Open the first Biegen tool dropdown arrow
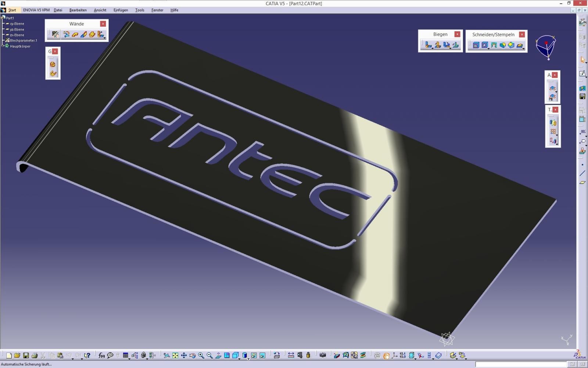 pyautogui.click(x=432, y=48)
